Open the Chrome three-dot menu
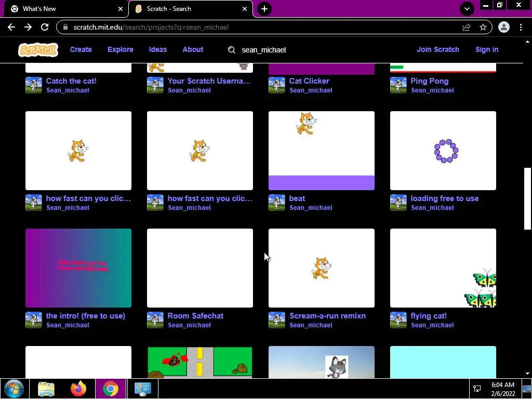The image size is (532, 399). coord(521,27)
